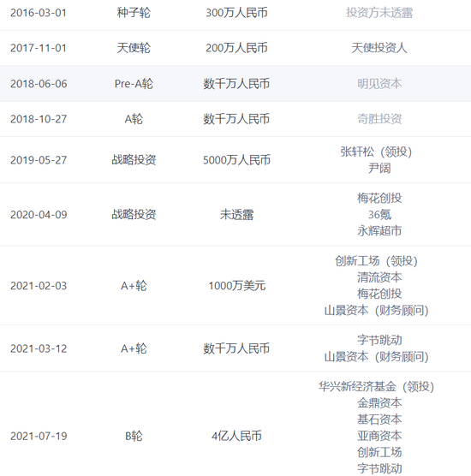Click investor 张轩松（领投）
This screenshot has width=471, height=476.
(x=377, y=152)
